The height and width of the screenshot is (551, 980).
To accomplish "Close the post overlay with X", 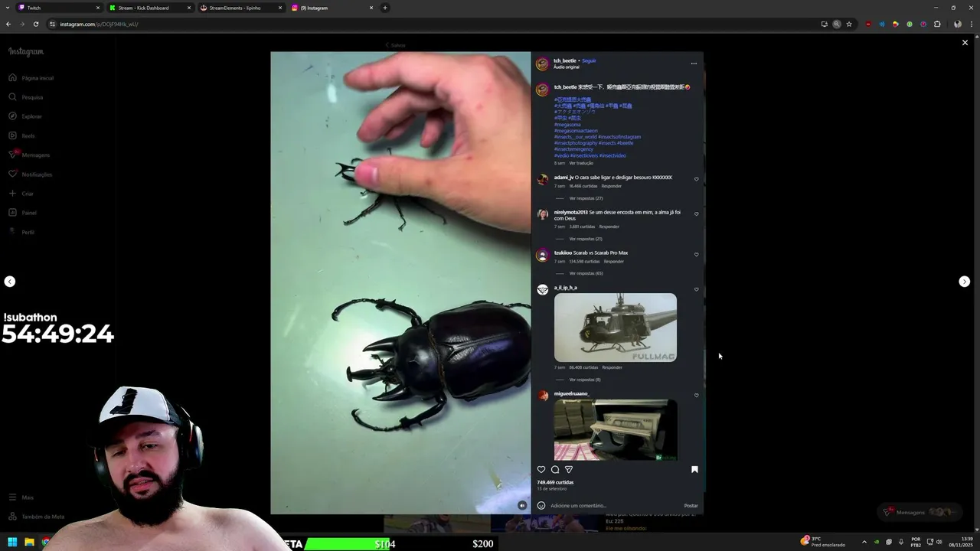I will click(x=965, y=43).
